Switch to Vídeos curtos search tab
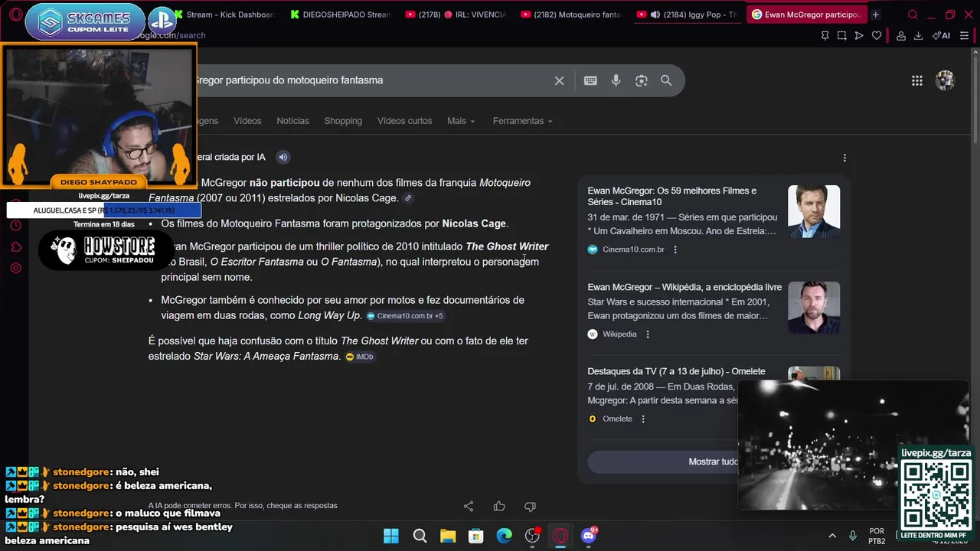 404,121
